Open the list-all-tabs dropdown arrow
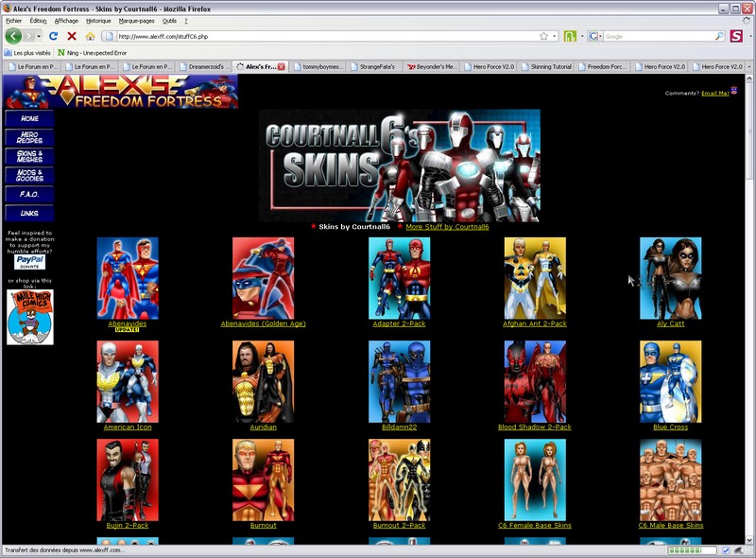 pos(748,66)
